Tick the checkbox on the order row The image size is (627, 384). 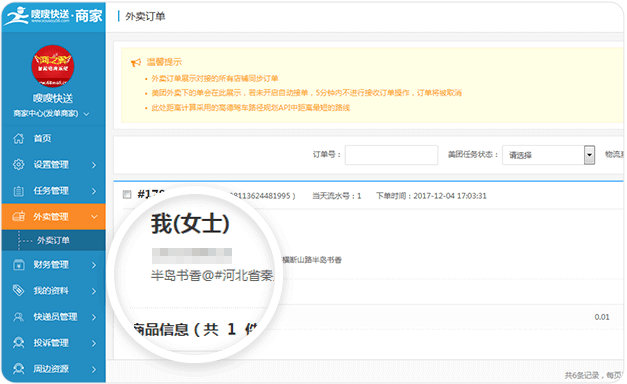pyautogui.click(x=127, y=195)
